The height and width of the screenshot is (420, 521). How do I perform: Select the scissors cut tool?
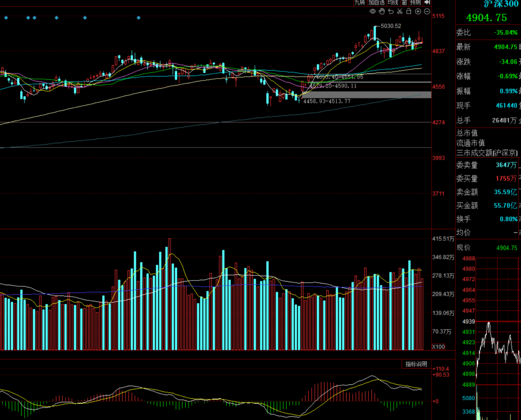[400, 11]
